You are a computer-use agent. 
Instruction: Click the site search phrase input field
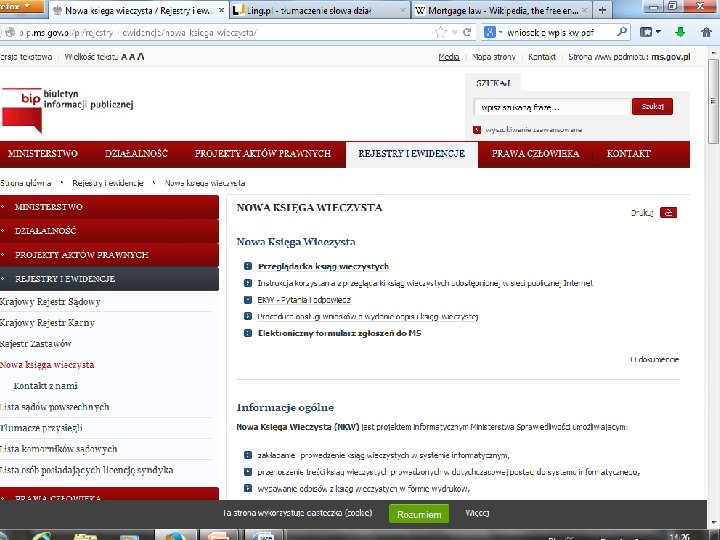coord(552,107)
